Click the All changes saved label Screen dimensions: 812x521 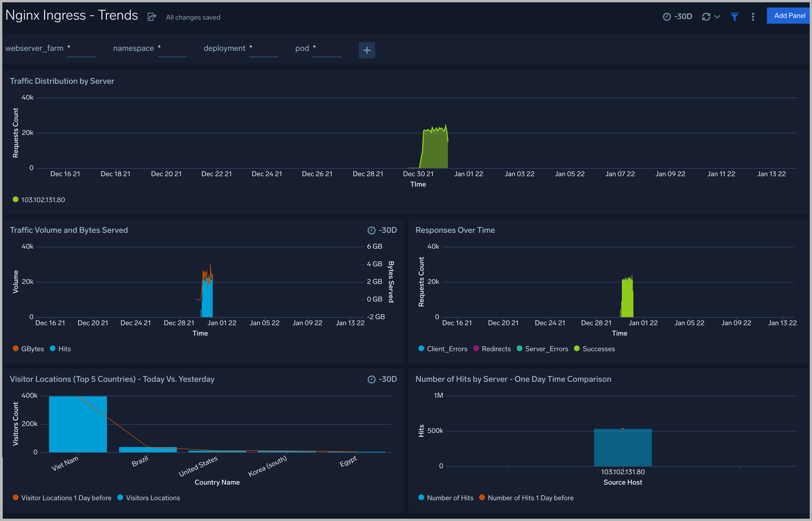(x=192, y=17)
